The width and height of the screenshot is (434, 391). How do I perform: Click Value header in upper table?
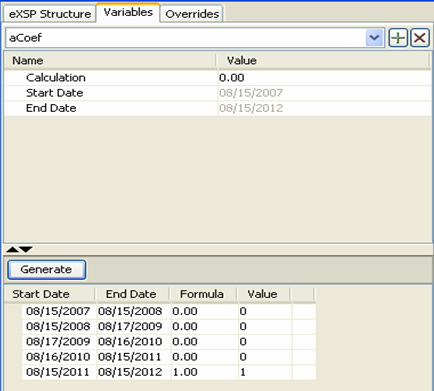click(x=323, y=61)
